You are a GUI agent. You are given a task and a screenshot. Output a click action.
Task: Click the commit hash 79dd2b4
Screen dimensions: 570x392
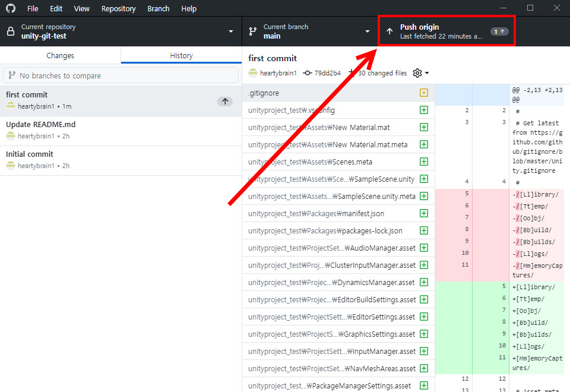pos(328,73)
